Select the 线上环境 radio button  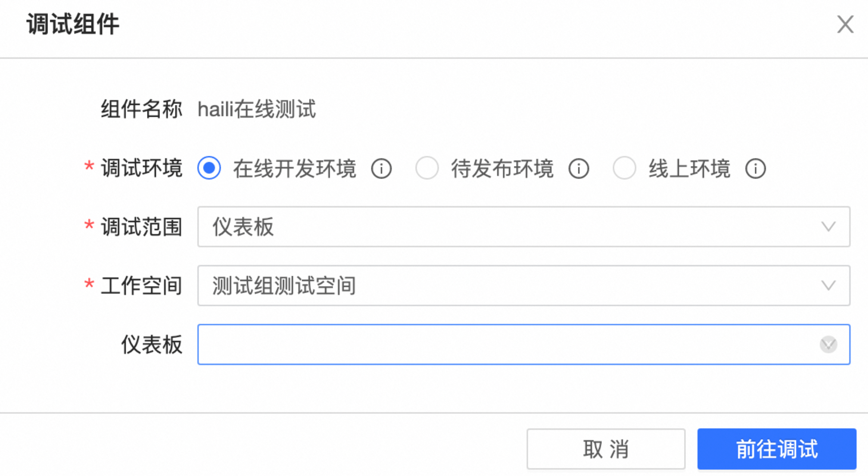[x=624, y=168]
